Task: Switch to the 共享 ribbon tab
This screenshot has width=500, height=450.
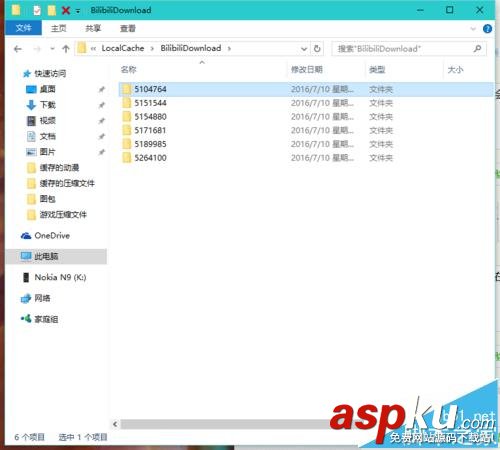Action: 93,29
